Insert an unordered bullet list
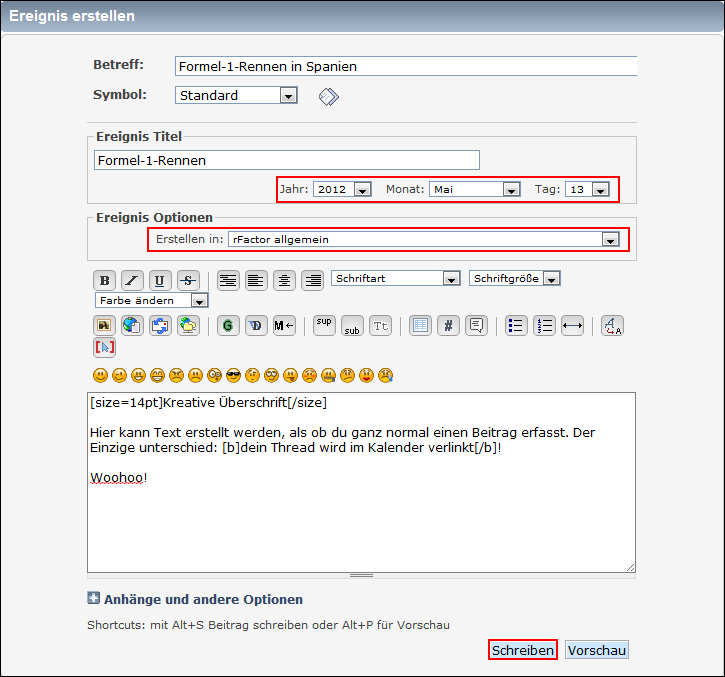Image resolution: width=725 pixels, height=677 pixels. pyautogui.click(x=516, y=326)
